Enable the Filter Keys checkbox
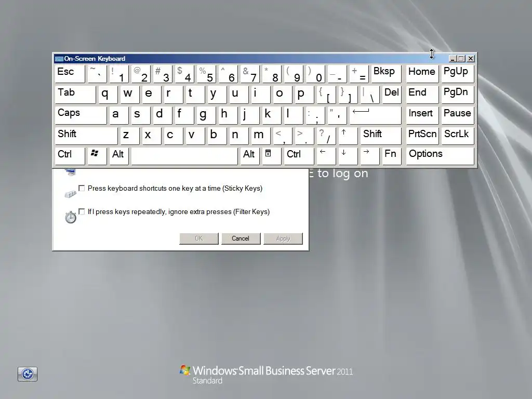The image size is (532, 399). 82,211
